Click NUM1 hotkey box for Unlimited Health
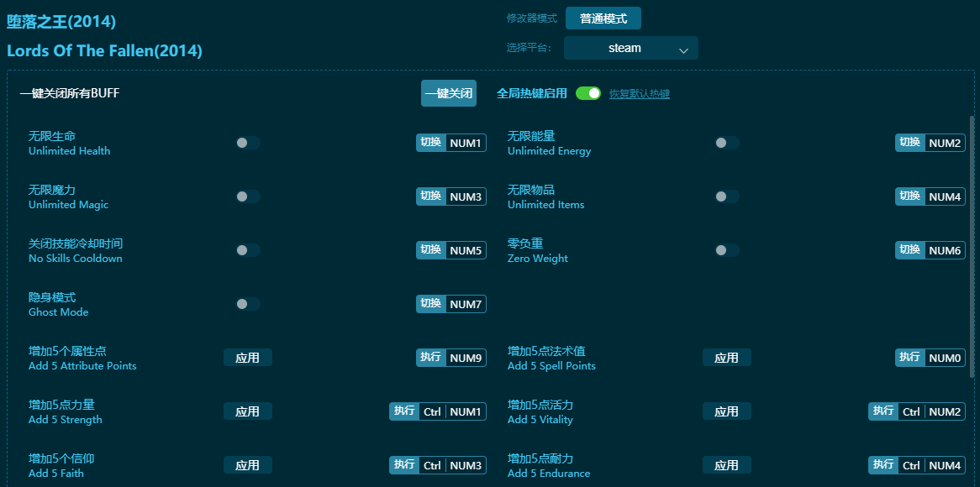The width and height of the screenshot is (980, 487). click(466, 143)
